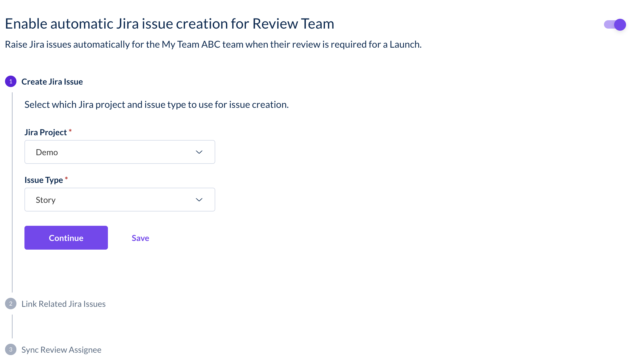Click the page title about Jira issue creation

point(170,24)
